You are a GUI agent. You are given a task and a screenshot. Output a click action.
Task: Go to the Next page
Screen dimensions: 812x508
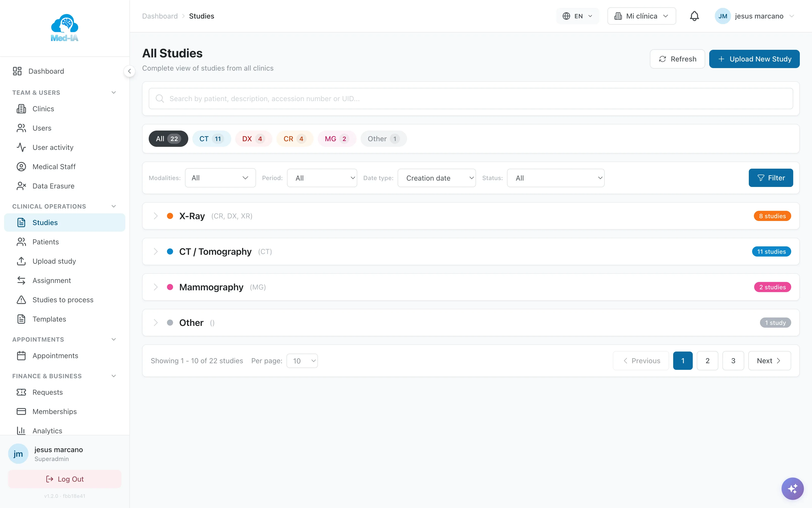coord(769,361)
